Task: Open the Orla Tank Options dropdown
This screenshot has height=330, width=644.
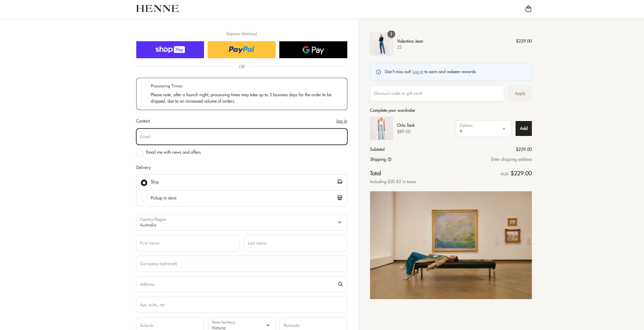Action: click(483, 128)
